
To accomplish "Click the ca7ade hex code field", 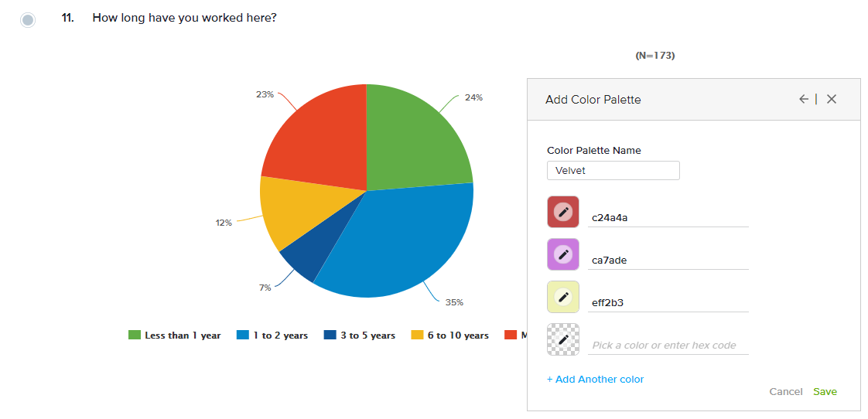I will point(668,260).
